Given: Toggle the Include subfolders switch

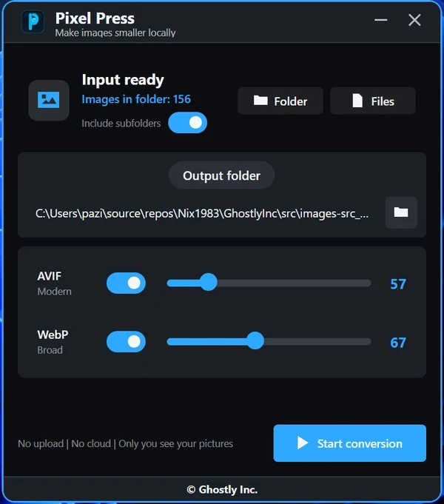Looking at the screenshot, I should pyautogui.click(x=187, y=123).
